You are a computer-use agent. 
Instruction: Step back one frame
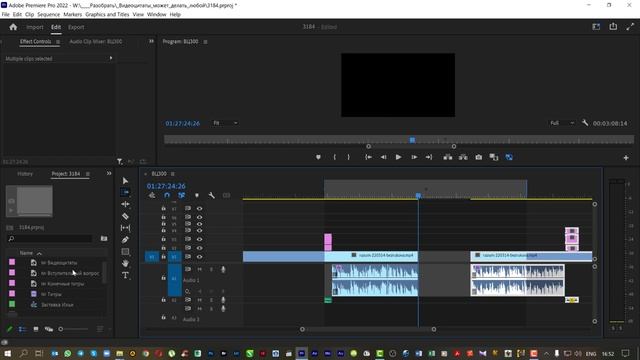383,157
